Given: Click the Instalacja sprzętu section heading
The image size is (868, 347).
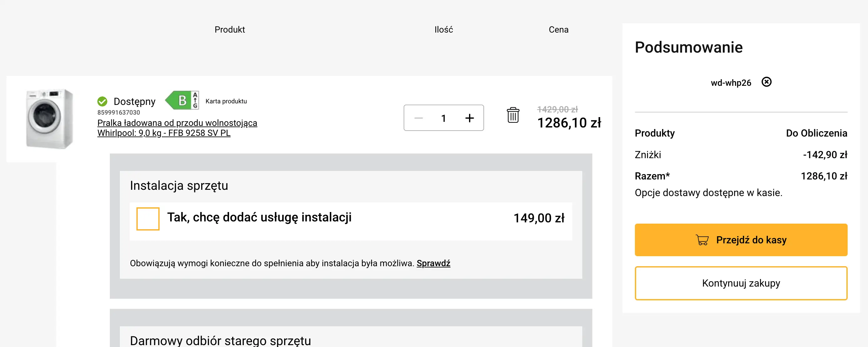Looking at the screenshot, I should pyautogui.click(x=179, y=185).
